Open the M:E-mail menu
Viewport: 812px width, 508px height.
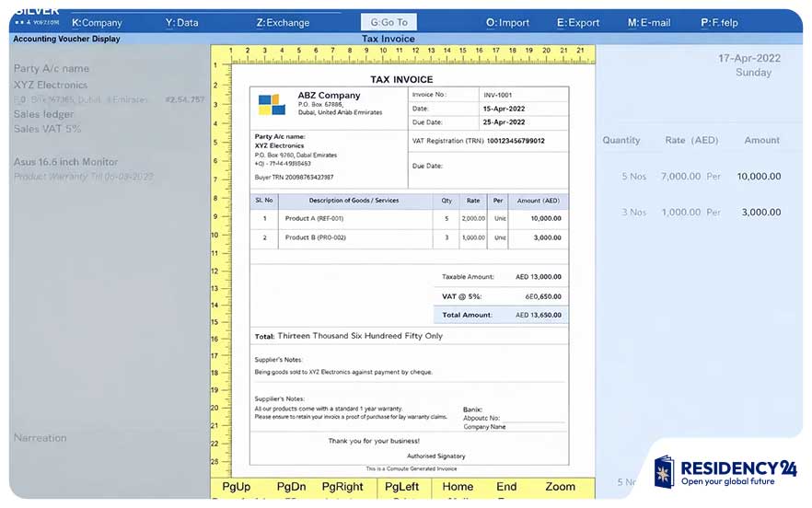649,23
